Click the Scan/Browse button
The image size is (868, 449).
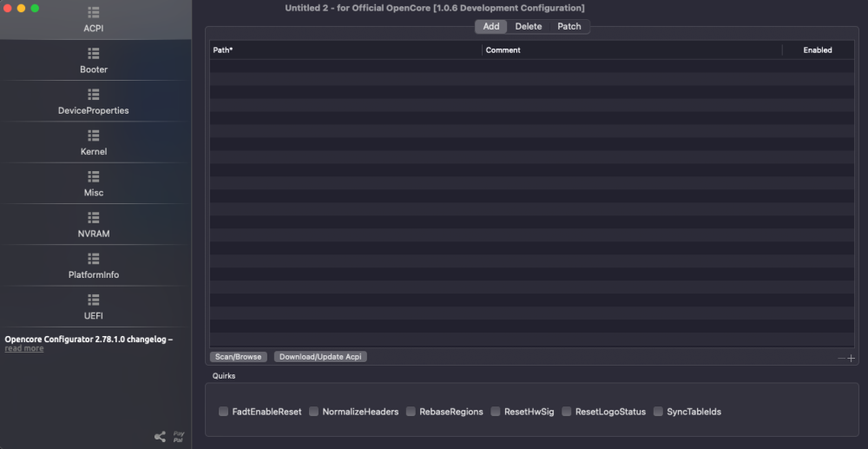[239, 357]
